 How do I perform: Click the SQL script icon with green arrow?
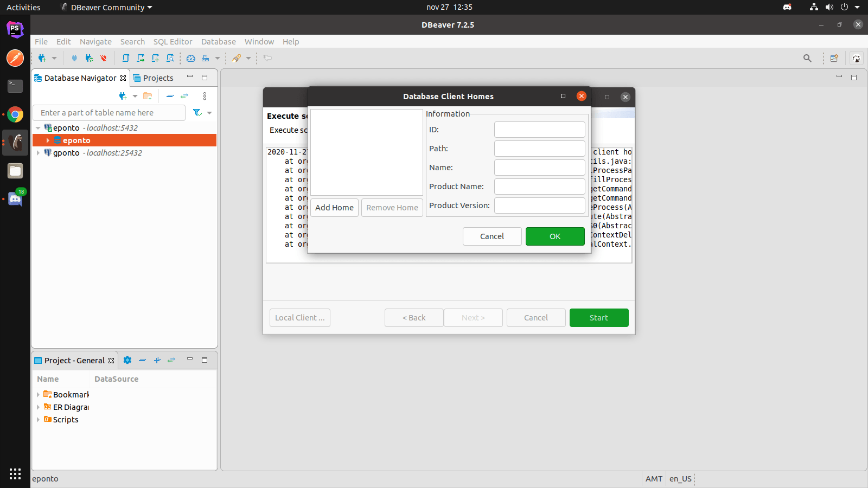click(x=141, y=58)
